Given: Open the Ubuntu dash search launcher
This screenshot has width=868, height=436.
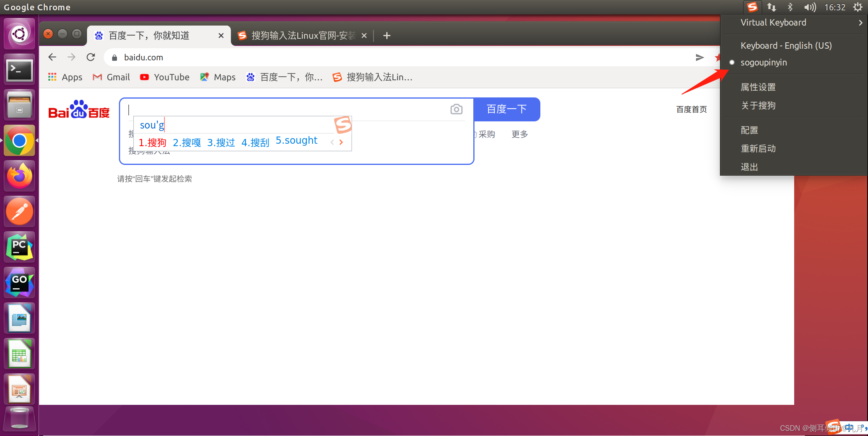Looking at the screenshot, I should pyautogui.click(x=19, y=34).
